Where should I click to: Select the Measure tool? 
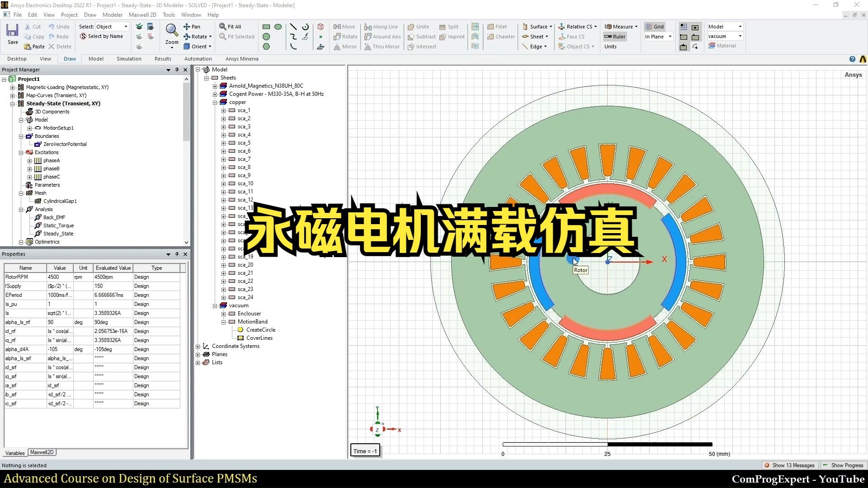(621, 26)
